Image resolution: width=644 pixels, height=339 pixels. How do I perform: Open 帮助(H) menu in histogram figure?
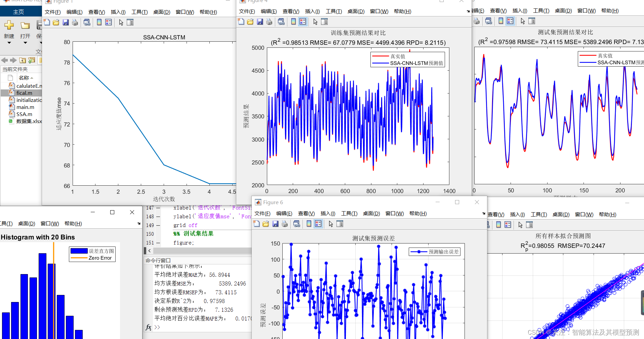tap(73, 223)
